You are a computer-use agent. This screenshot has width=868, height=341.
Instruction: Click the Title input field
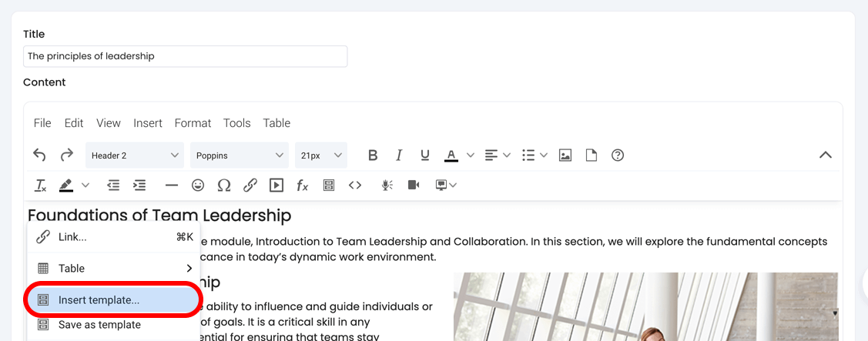[186, 56]
